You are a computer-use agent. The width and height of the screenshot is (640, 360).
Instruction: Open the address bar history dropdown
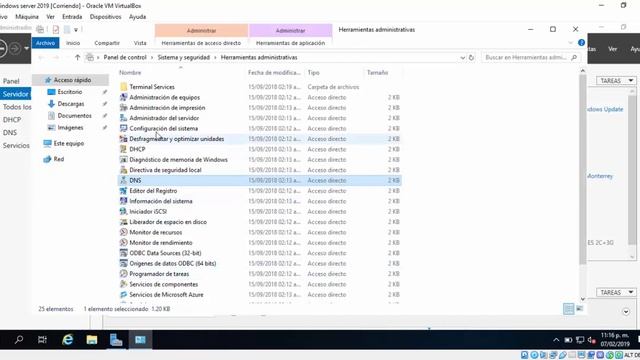pos(462,58)
